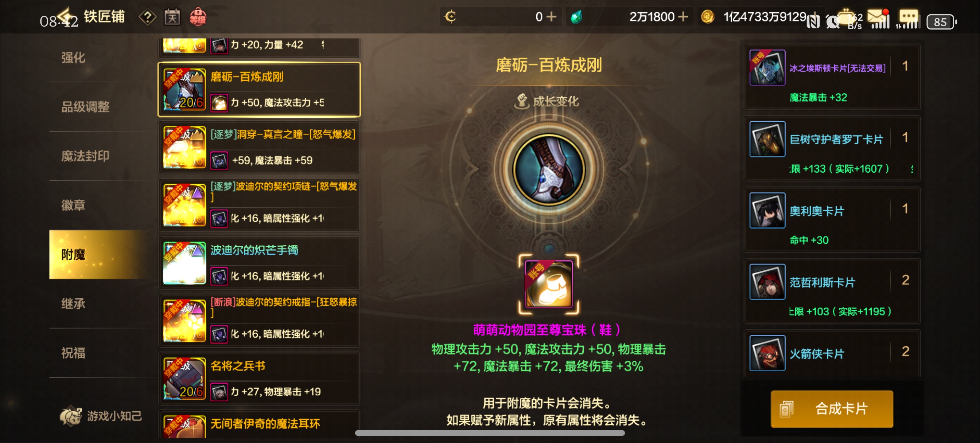Select the central boot equipment icon
This screenshot has height=443, width=980.
click(549, 169)
